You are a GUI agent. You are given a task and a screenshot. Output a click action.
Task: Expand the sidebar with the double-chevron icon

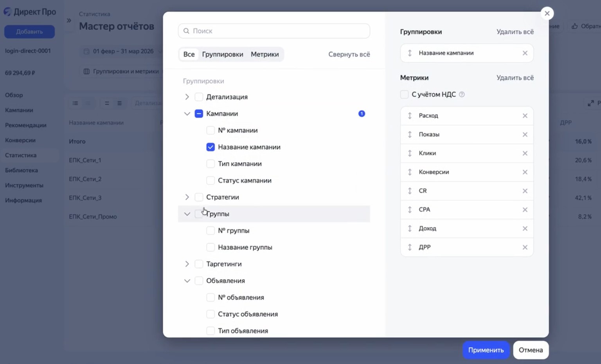tap(69, 20)
